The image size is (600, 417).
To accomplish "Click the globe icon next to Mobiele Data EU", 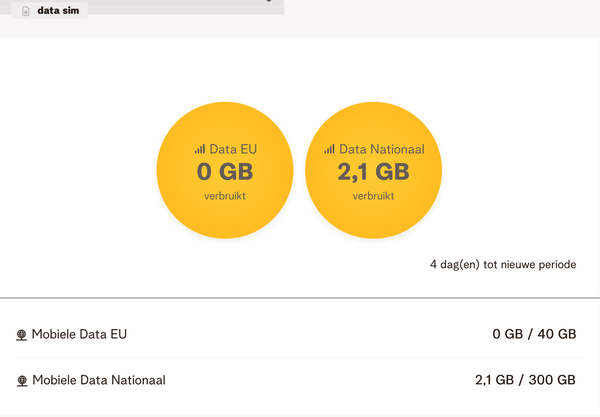I will [21, 335].
